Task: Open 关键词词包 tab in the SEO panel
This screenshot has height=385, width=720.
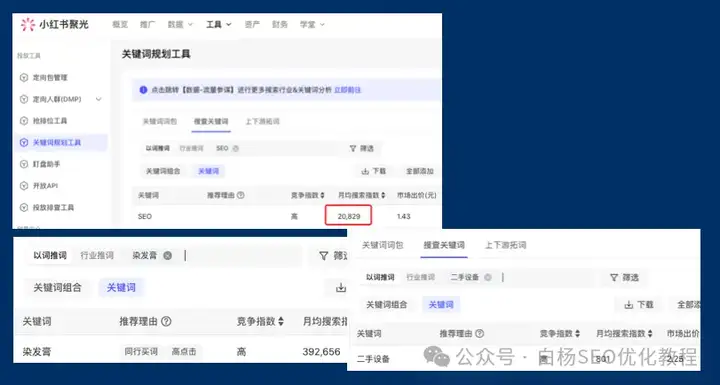Action: (x=159, y=121)
